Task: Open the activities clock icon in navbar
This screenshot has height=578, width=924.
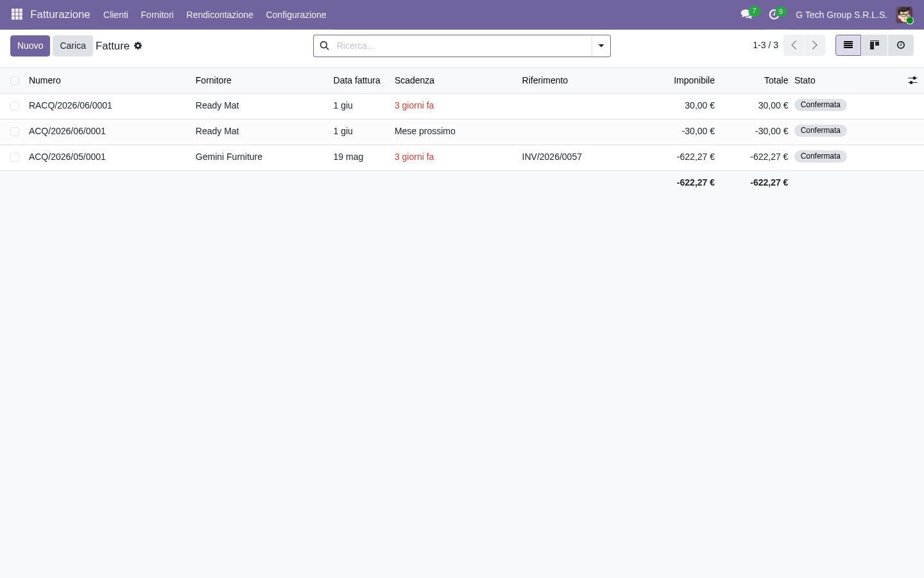Action: (774, 14)
